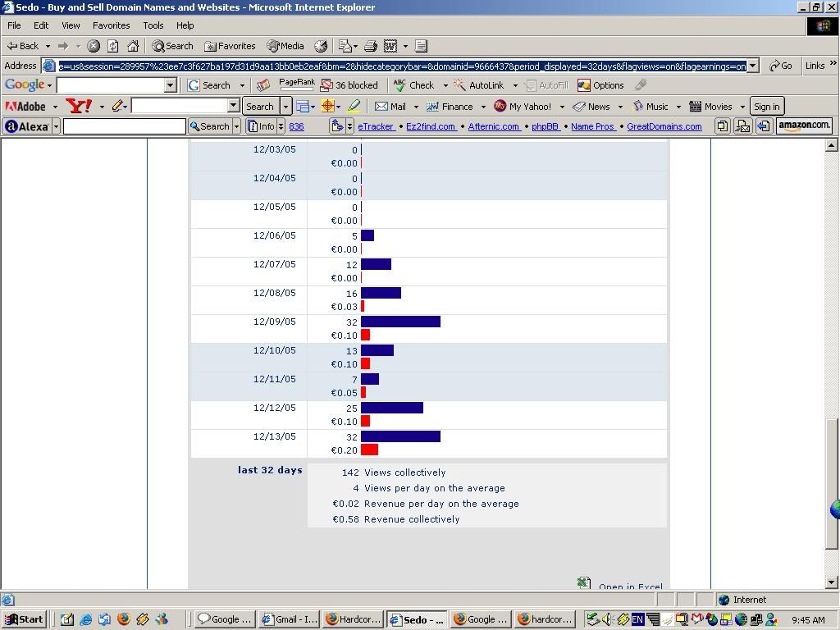The image size is (840, 630).
Task: Expand the Alexa menu dropdown arrow
Action: pyautogui.click(x=57, y=126)
